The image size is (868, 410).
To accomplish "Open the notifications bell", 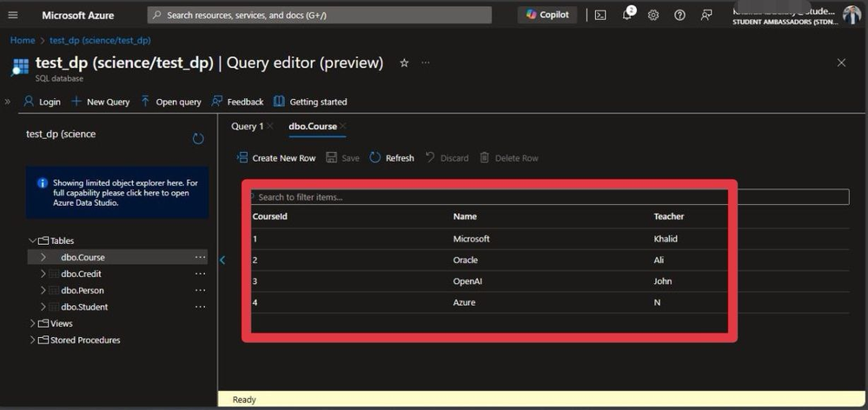I will 627,15.
